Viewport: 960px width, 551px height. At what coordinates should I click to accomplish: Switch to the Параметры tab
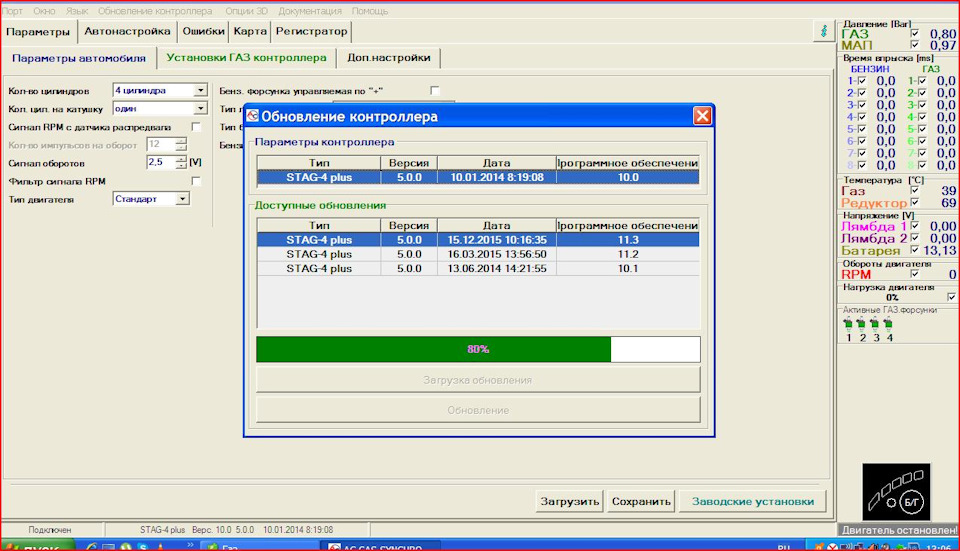click(x=39, y=31)
